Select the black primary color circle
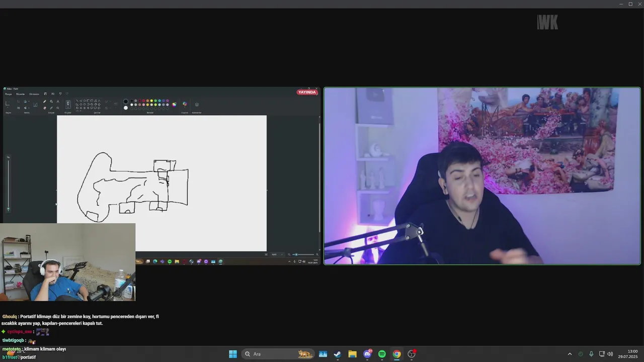The height and width of the screenshot is (362, 644). [x=126, y=102]
